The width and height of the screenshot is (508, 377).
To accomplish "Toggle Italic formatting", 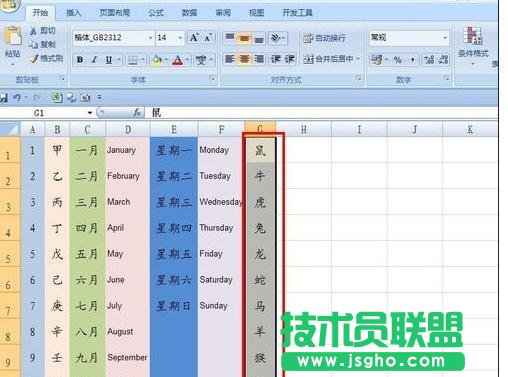I will (94, 60).
